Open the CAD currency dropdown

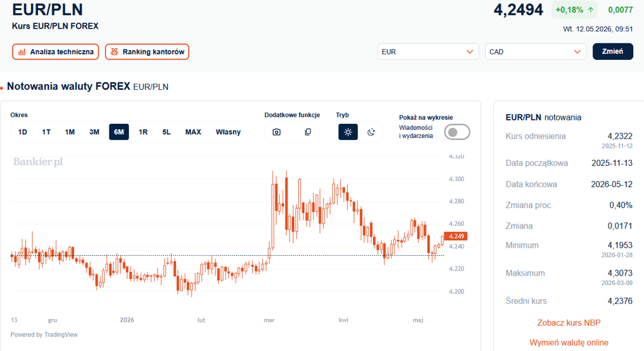click(535, 52)
